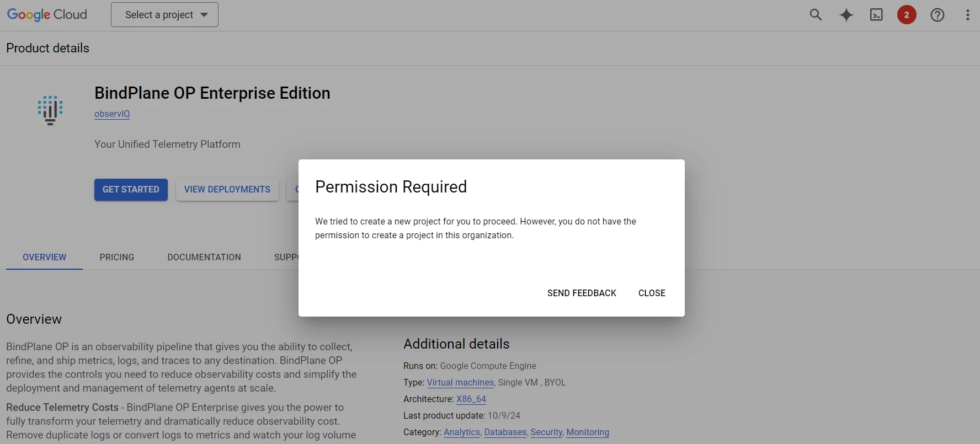This screenshot has height=444, width=980.
Task: Click the BindPlane OP Enterprise Edition heading
Action: (212, 93)
